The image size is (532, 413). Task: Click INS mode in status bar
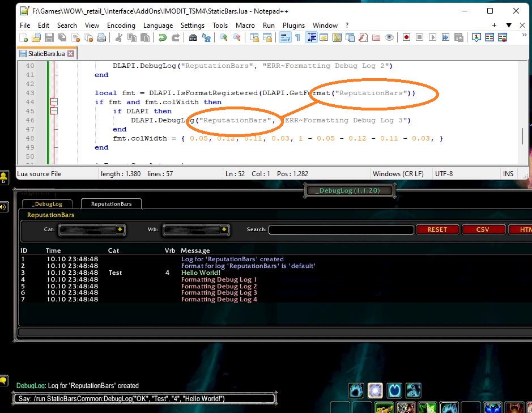point(508,174)
